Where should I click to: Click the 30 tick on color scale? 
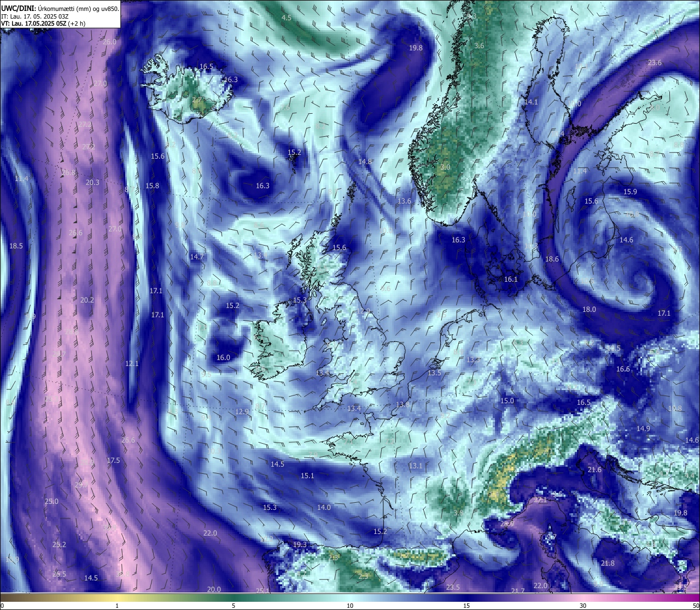tap(583, 606)
